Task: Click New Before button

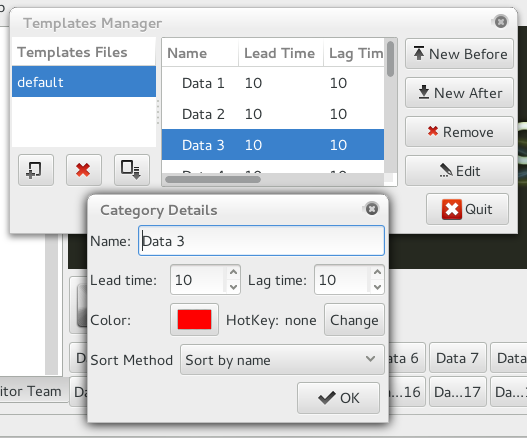Action: (459, 54)
